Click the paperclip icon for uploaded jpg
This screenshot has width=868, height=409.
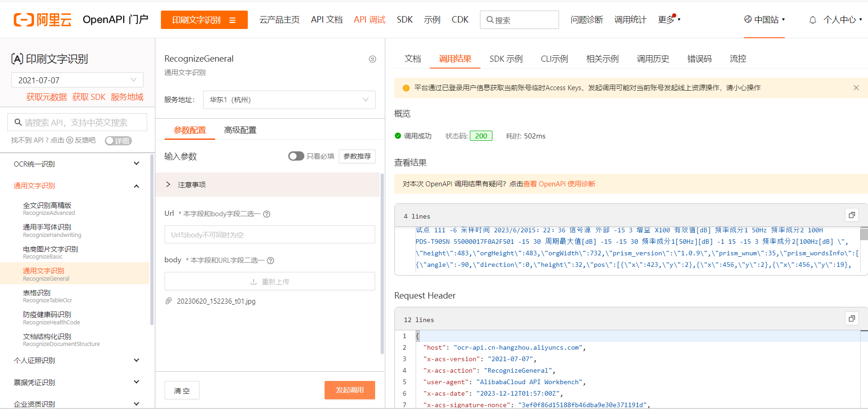pyautogui.click(x=168, y=301)
